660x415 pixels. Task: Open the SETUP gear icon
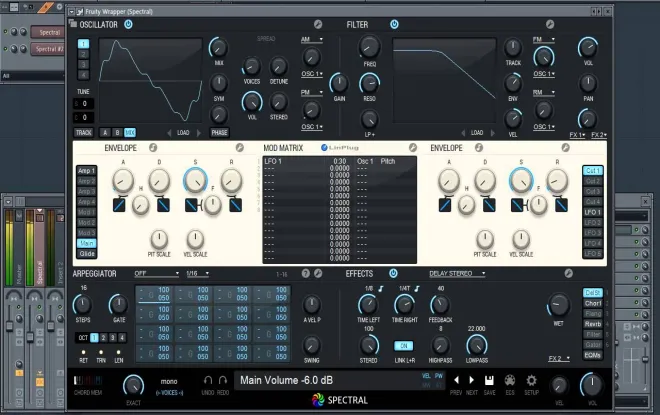pos(532,380)
